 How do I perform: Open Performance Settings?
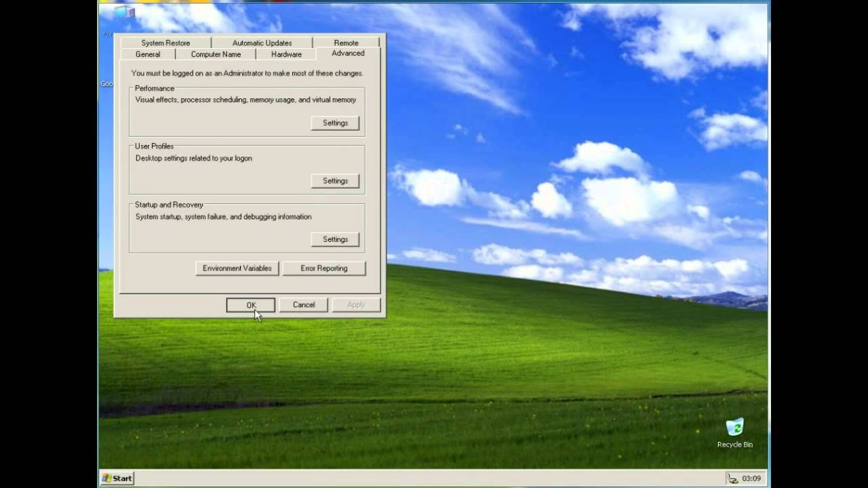coord(335,123)
